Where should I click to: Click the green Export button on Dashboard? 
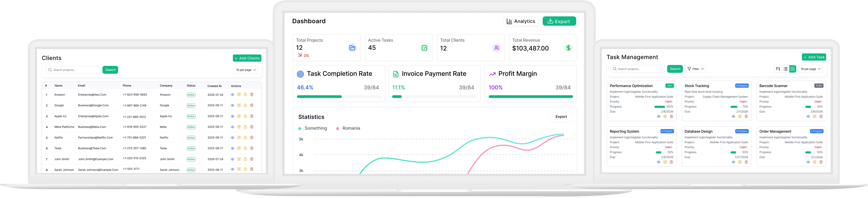click(559, 21)
